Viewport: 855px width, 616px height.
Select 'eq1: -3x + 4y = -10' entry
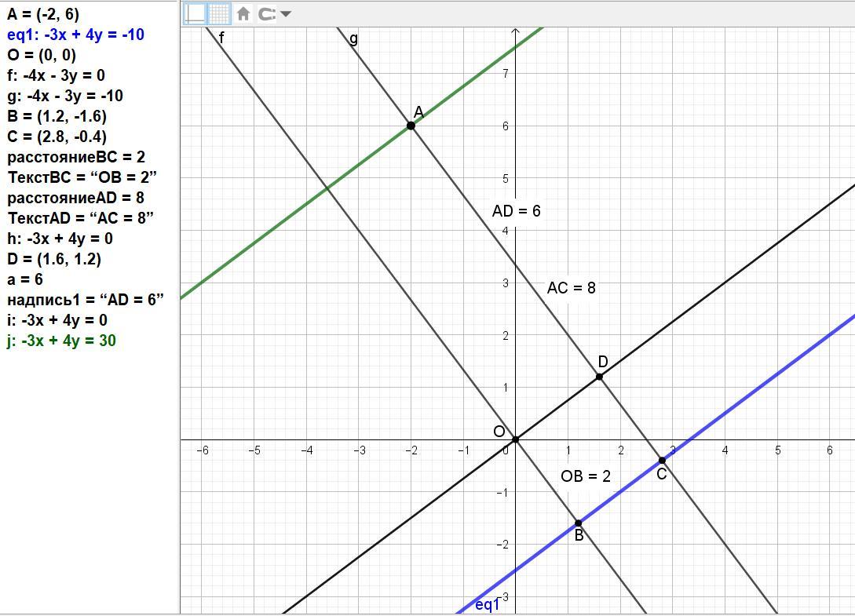76,35
